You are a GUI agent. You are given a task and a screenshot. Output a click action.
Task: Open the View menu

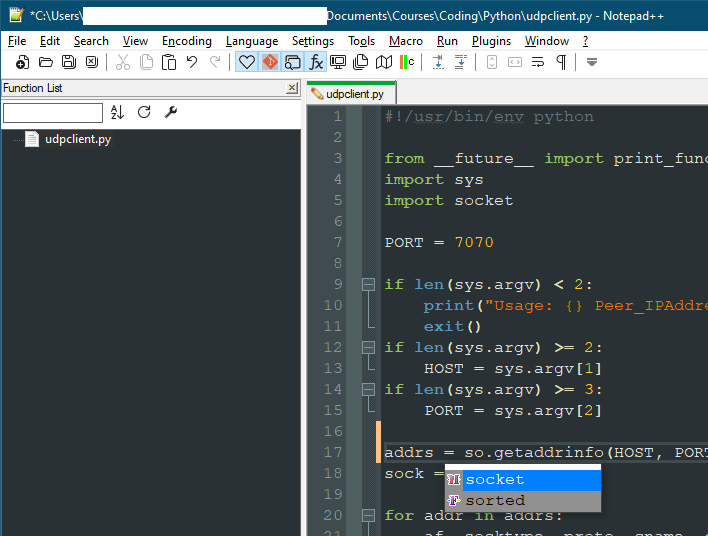click(135, 41)
